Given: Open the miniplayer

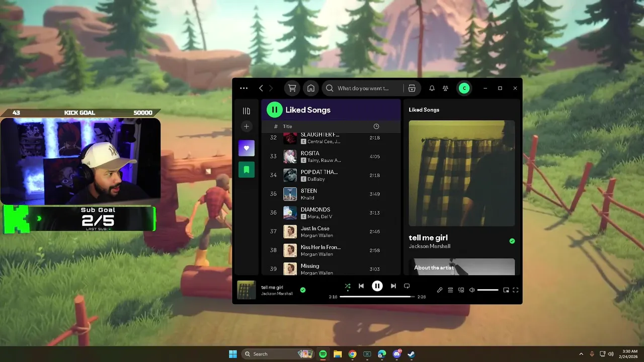Looking at the screenshot, I should coord(506,290).
